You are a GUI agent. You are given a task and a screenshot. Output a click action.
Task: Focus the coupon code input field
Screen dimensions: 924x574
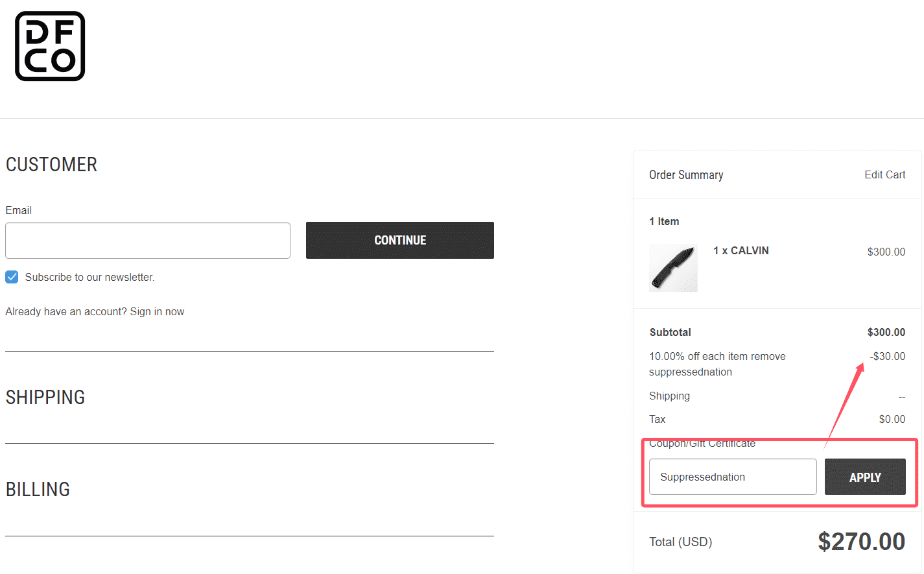(x=733, y=477)
